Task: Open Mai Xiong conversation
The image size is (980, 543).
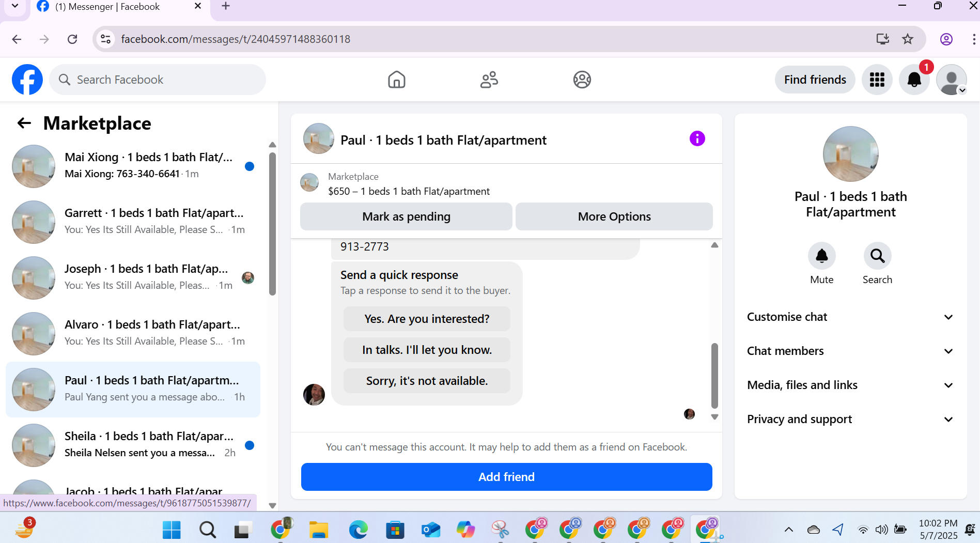Action: tap(133, 166)
